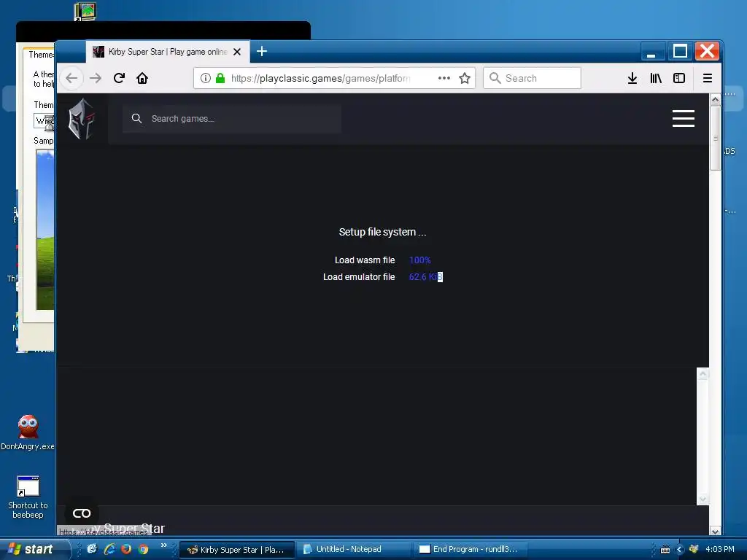
Task: Switch to End Program - rundll3 taskbar button
Action: 469,550
